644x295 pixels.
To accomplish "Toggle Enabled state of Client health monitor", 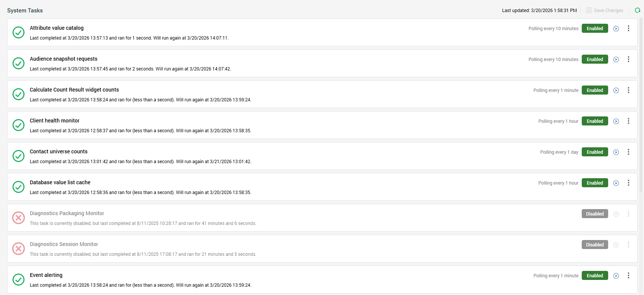I will (595, 121).
